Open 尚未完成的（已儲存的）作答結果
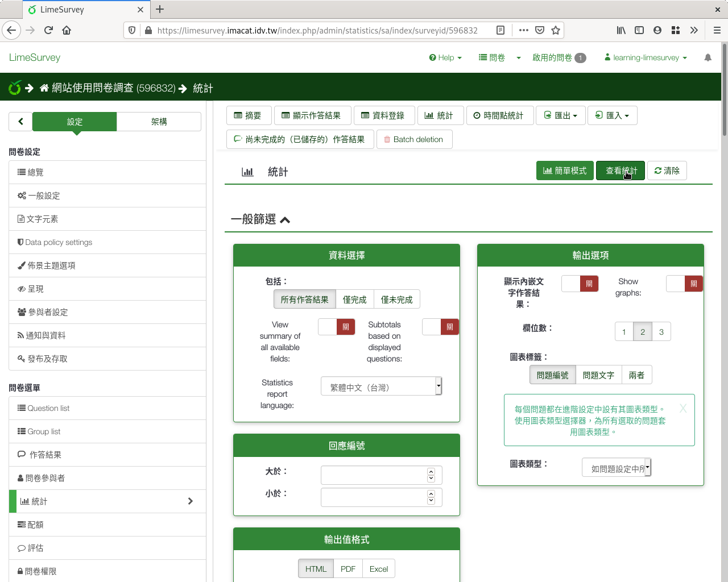This screenshot has height=582, width=728. pyautogui.click(x=299, y=139)
